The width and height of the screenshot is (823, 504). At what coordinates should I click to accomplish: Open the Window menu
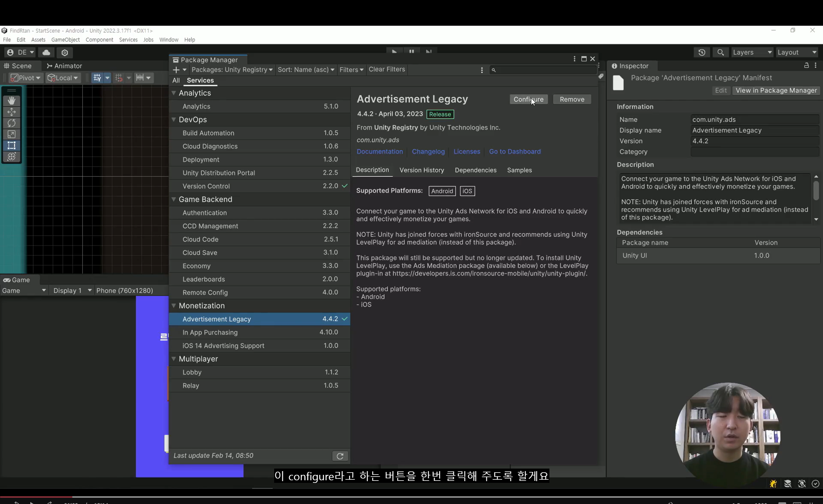169,40
